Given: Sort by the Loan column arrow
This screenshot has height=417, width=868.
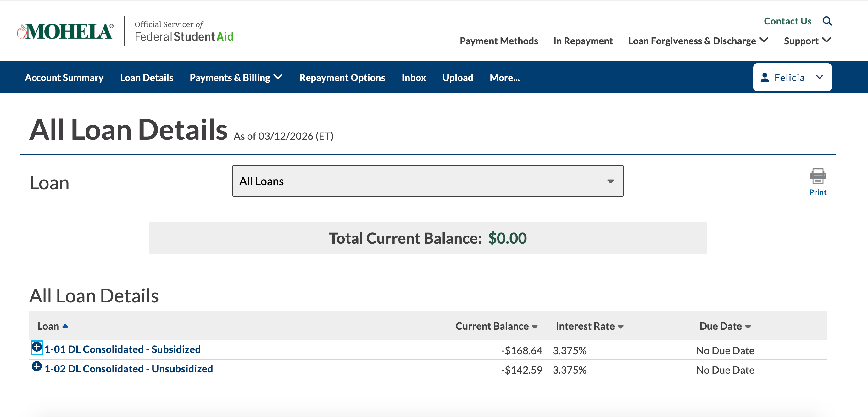Looking at the screenshot, I should [65, 326].
